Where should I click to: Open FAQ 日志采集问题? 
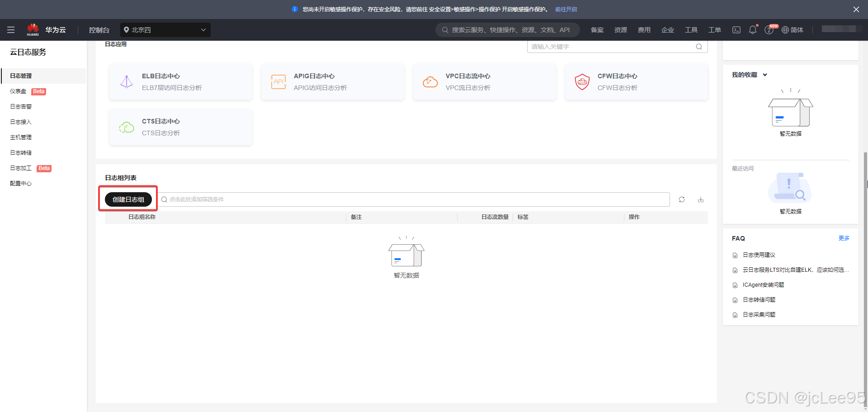759,315
